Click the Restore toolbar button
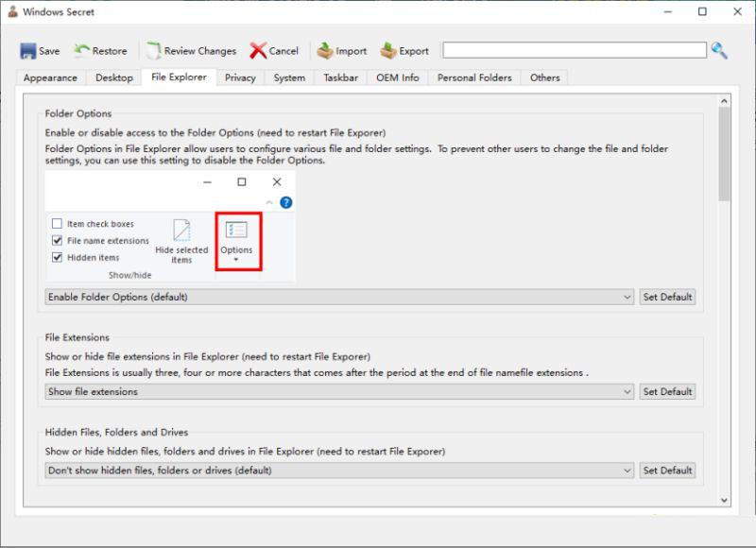Image resolution: width=756 pixels, height=548 pixels. pyautogui.click(x=101, y=51)
